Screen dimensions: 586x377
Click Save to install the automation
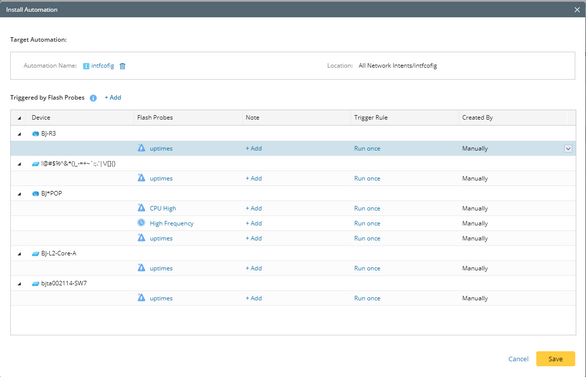[555, 359]
